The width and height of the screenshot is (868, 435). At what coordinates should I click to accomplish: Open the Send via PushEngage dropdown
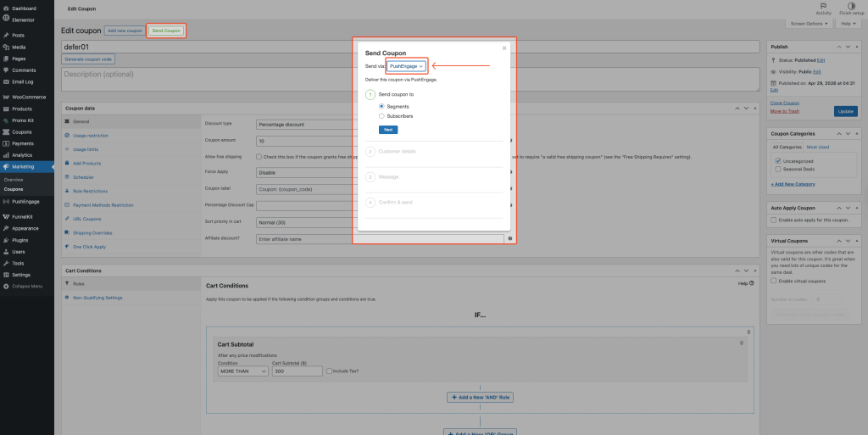(x=406, y=66)
